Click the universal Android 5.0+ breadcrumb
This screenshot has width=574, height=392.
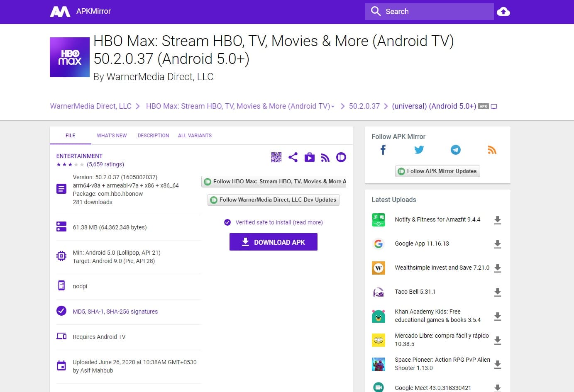pos(434,106)
